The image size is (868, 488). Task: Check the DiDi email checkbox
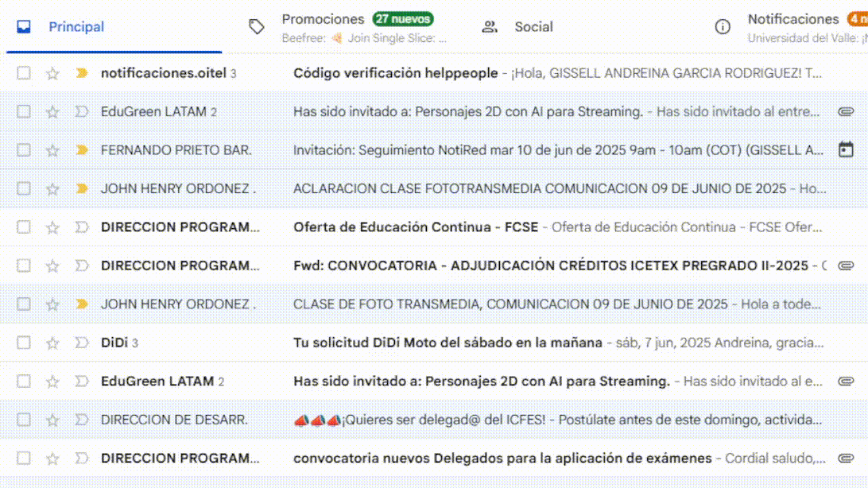[x=24, y=343]
